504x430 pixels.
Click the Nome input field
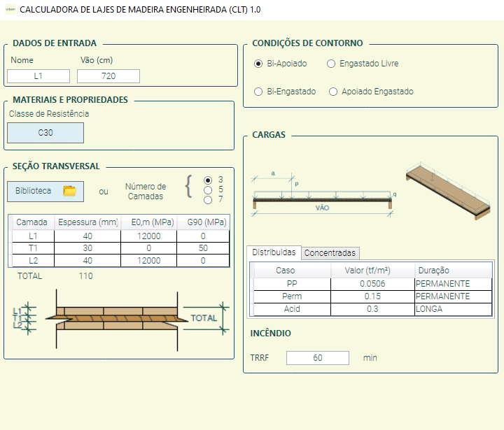coord(38,76)
